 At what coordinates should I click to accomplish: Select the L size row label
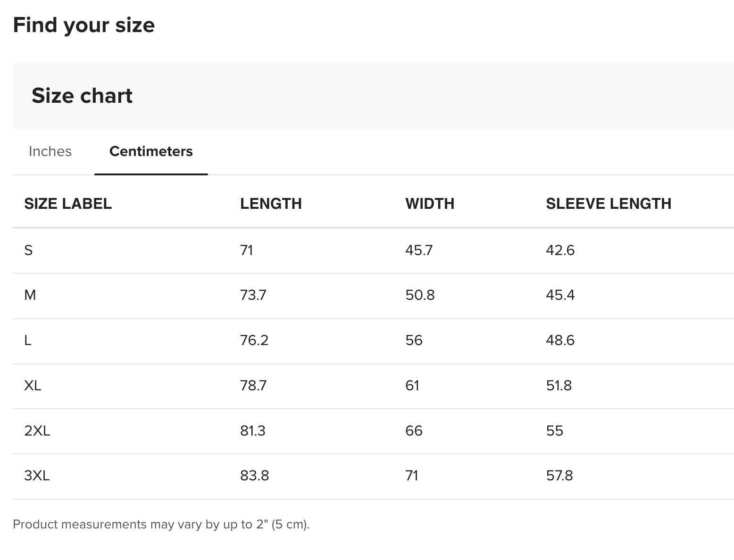point(28,340)
